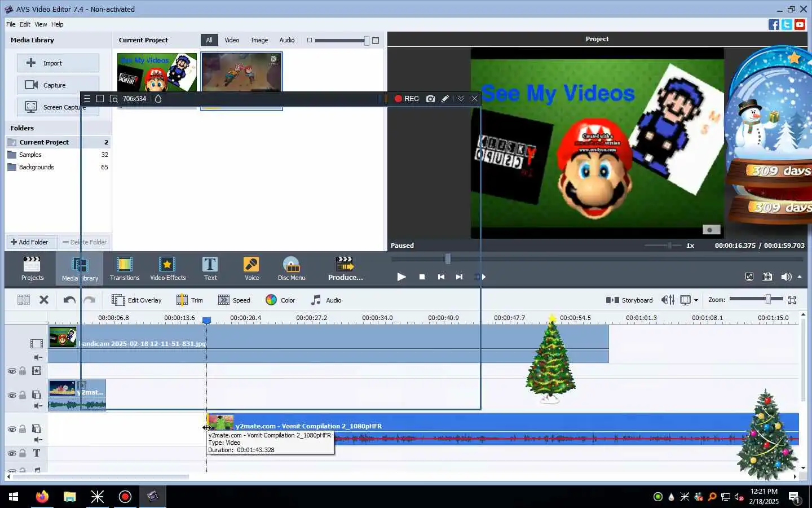Viewport: 812px width, 508px height.
Task: Click the small thumbnails icon
Action: (309, 40)
